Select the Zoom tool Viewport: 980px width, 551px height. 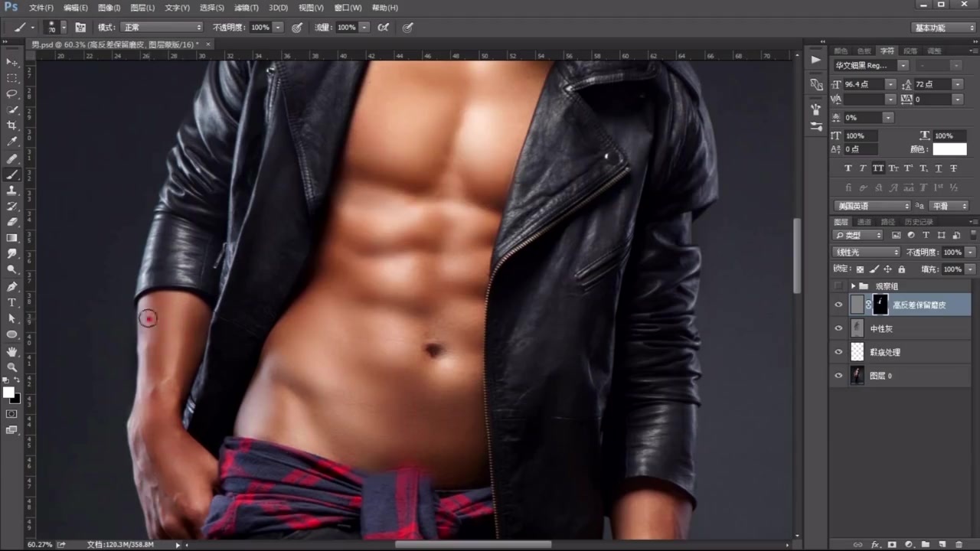12,367
